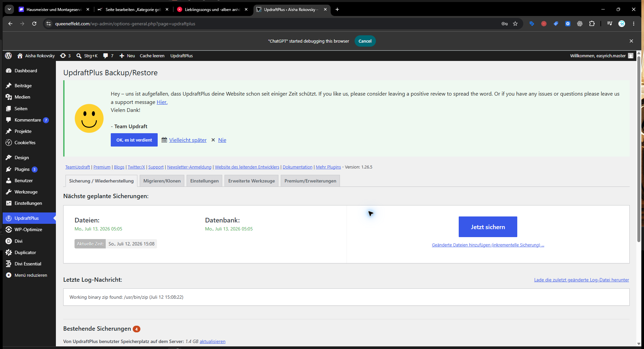The width and height of the screenshot is (644, 349).
Task: Click the page vertical scrollbar
Action: tap(639, 150)
